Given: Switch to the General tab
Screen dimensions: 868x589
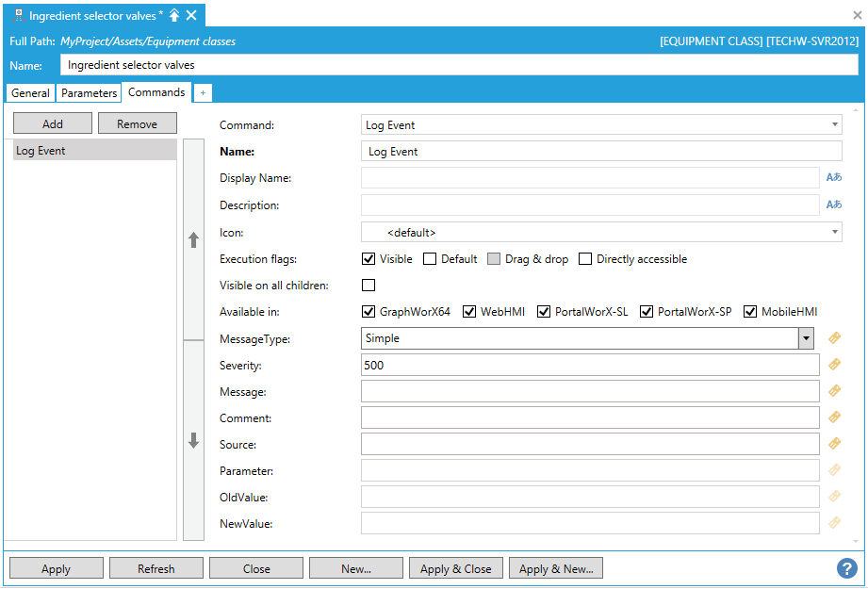Looking at the screenshot, I should pyautogui.click(x=30, y=93).
